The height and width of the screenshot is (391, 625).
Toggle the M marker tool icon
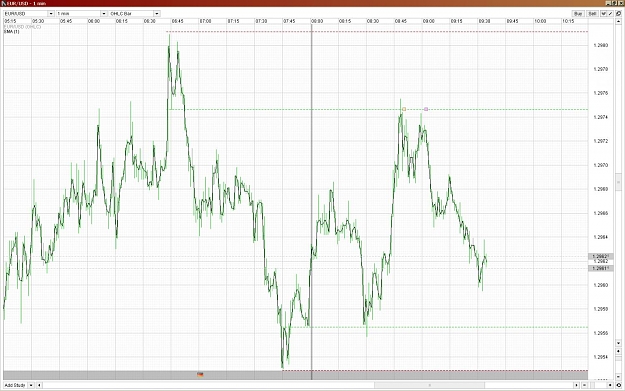click(x=603, y=14)
